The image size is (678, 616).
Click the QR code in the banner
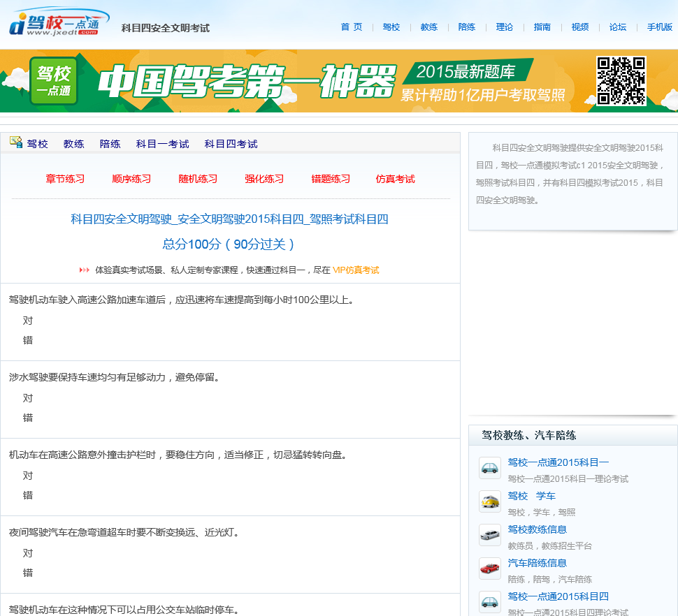(x=621, y=81)
